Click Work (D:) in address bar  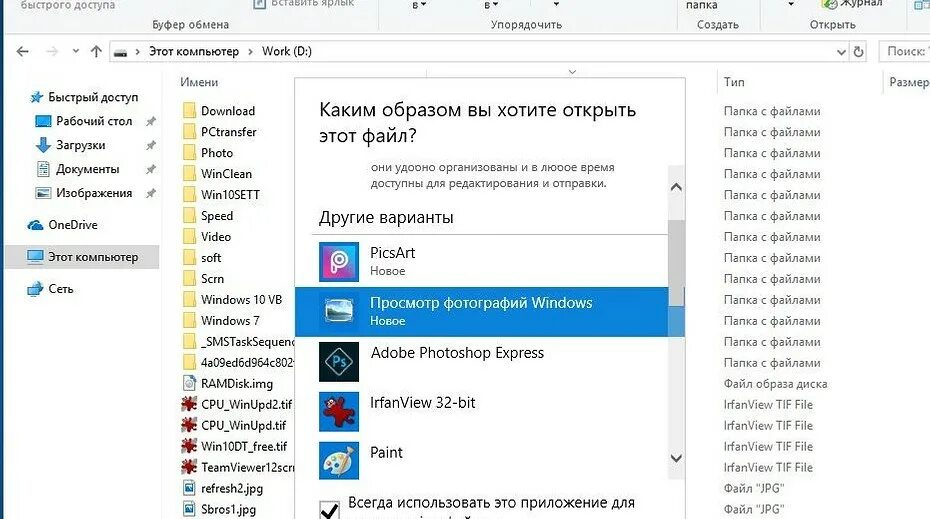pos(287,52)
